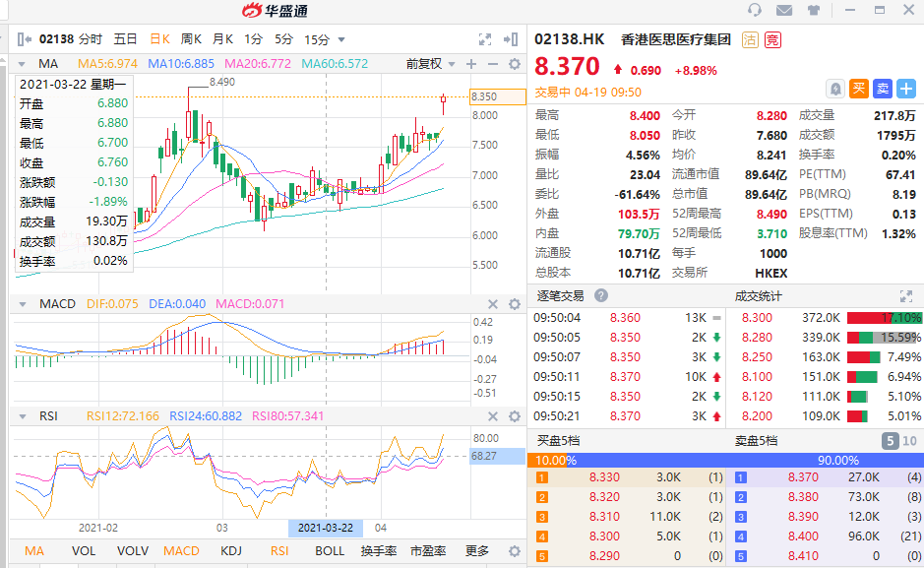Select the 15分 chart tab
The height and width of the screenshot is (568, 924).
pos(317,39)
